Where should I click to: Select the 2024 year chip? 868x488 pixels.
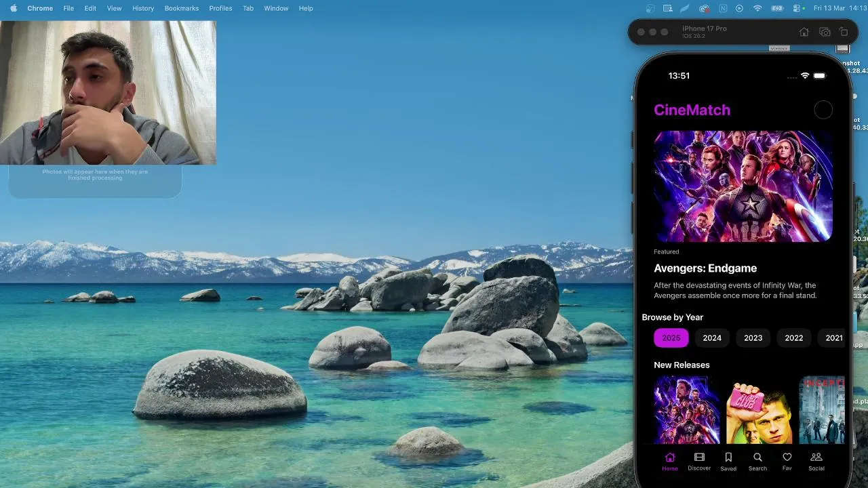coord(712,338)
